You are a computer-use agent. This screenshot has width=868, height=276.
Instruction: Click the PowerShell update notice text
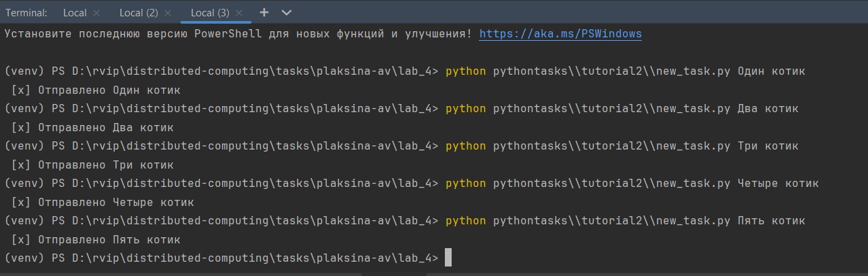(x=238, y=33)
